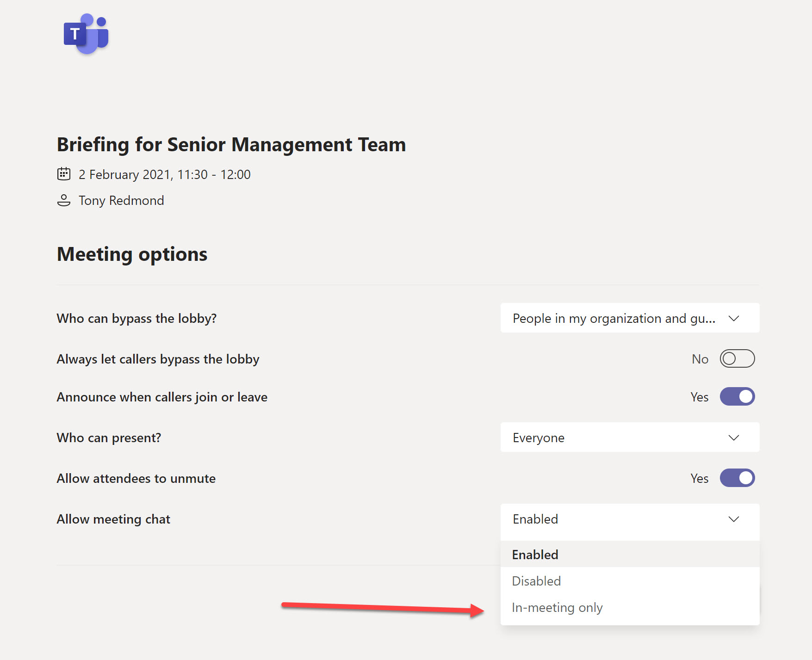This screenshot has height=660, width=812.
Task: Click the organizer name Tony Redmond
Action: pos(121,200)
